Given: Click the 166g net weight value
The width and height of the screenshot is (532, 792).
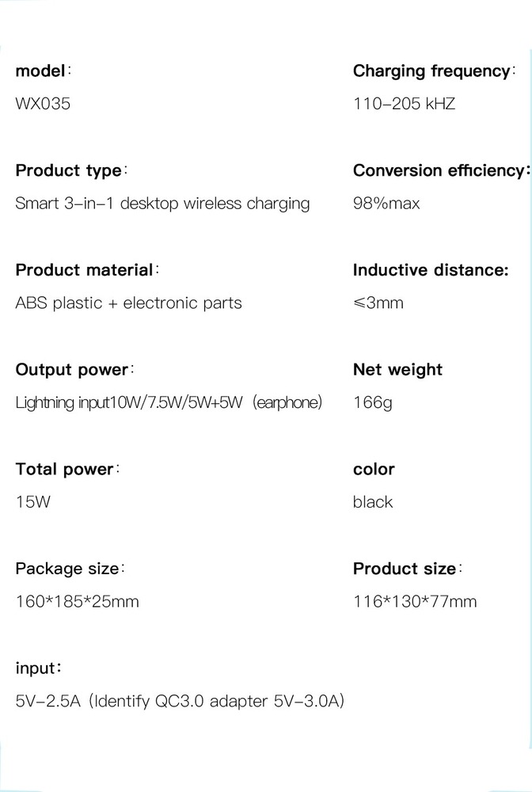Looking at the screenshot, I should click(372, 402).
